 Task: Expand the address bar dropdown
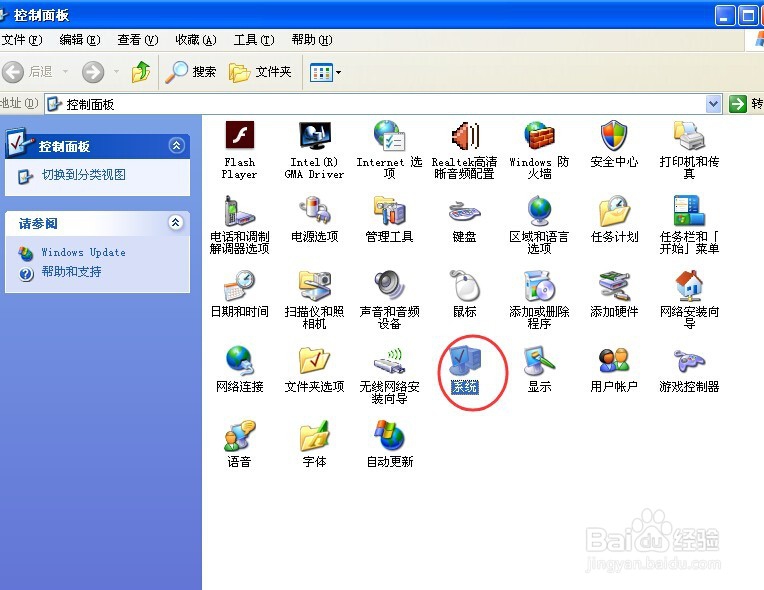714,104
